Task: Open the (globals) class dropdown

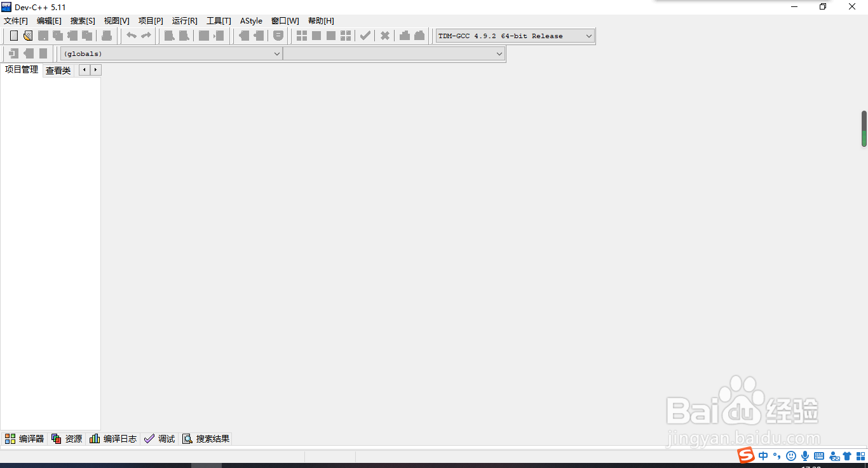Action: coord(171,54)
